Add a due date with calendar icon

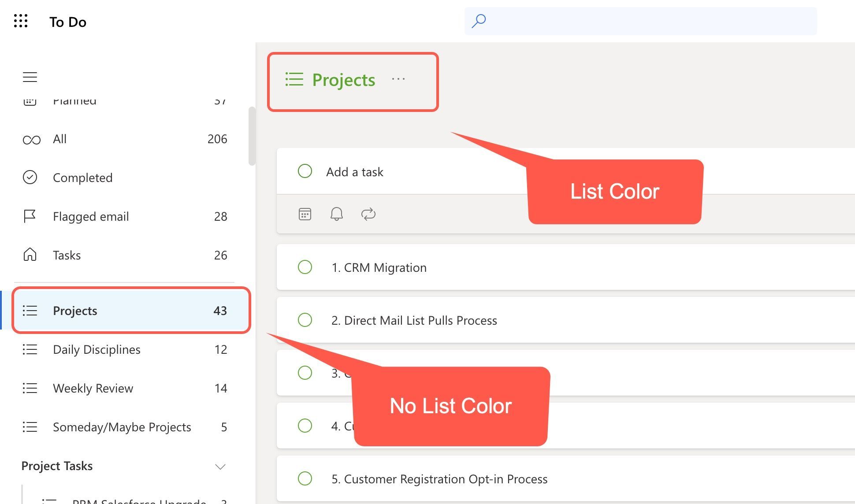coord(305,214)
